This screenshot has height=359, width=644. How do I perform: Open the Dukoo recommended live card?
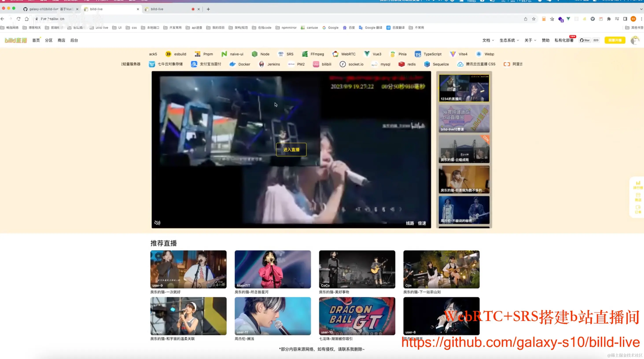pos(188,316)
